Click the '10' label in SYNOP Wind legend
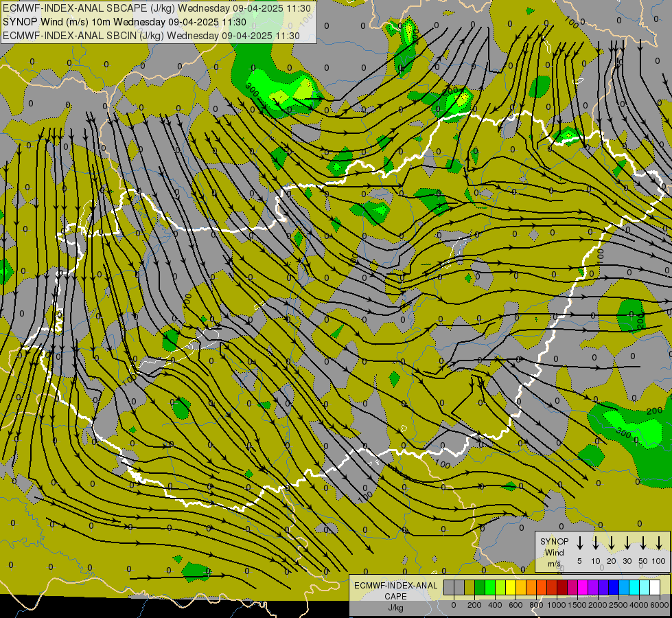Image resolution: width=672 pixels, height=618 pixels. (x=596, y=561)
